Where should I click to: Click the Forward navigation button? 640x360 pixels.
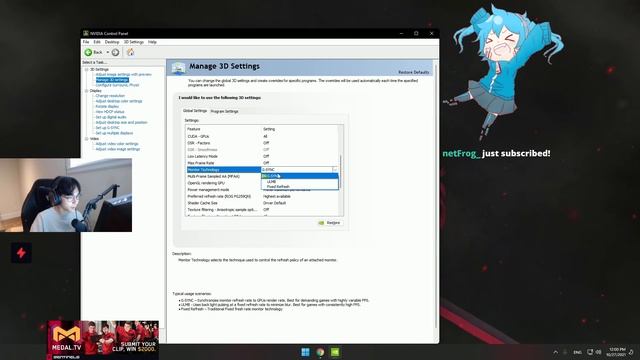pyautogui.click(x=116, y=52)
